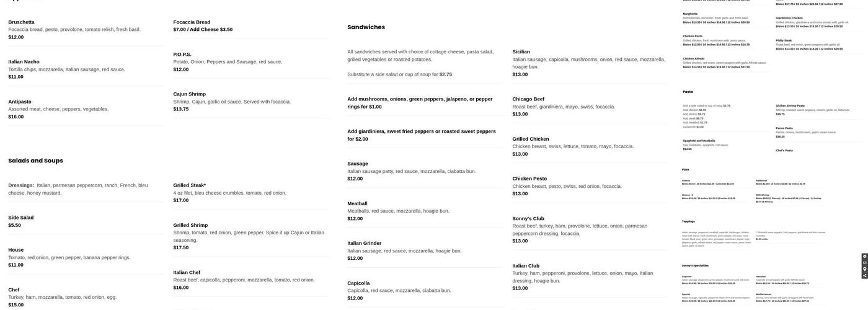
Task: Select the Italian Nacho menu item
Action: pos(24,62)
